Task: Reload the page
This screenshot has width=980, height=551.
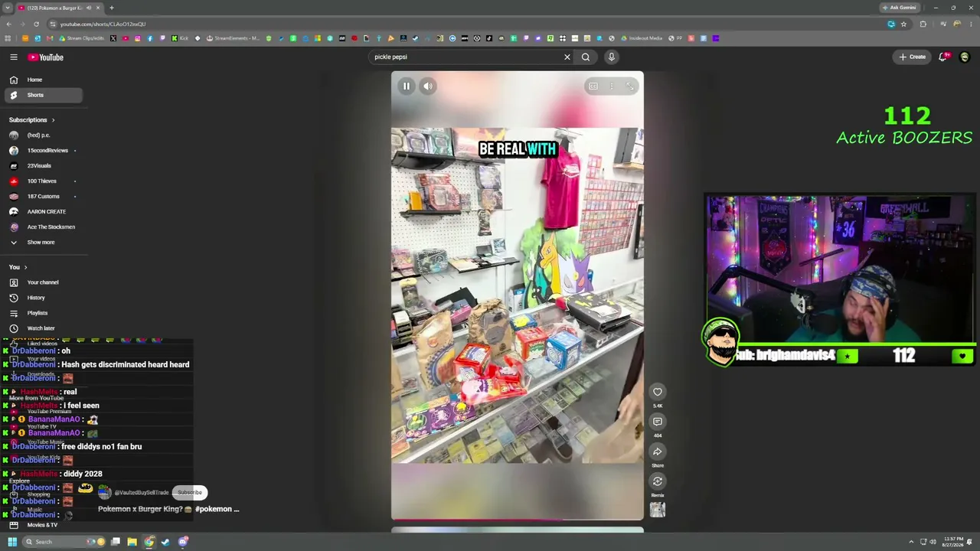Action: point(36,24)
